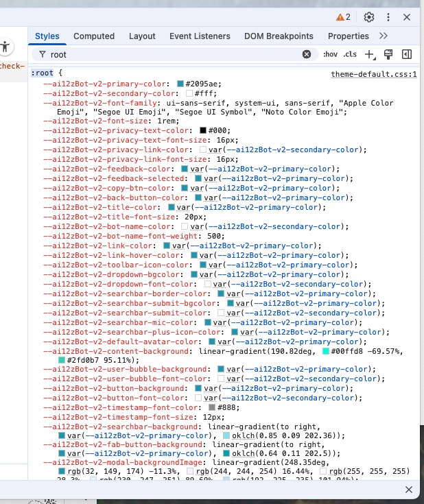Click the new style rule plus icon
424x504 pixels.
pos(370,54)
